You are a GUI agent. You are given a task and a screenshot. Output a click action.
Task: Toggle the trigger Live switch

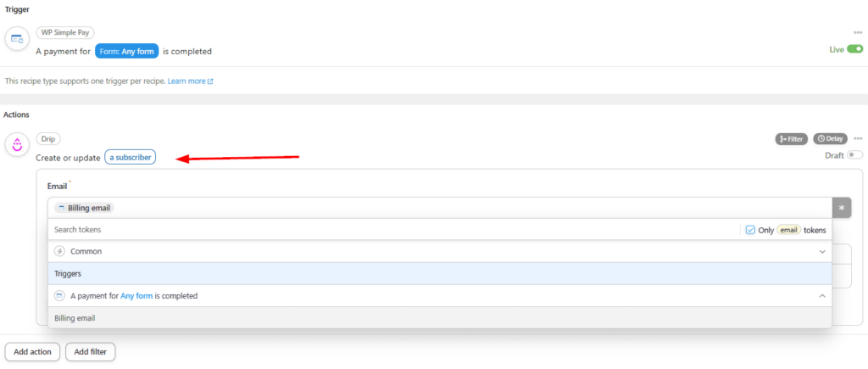pos(854,49)
